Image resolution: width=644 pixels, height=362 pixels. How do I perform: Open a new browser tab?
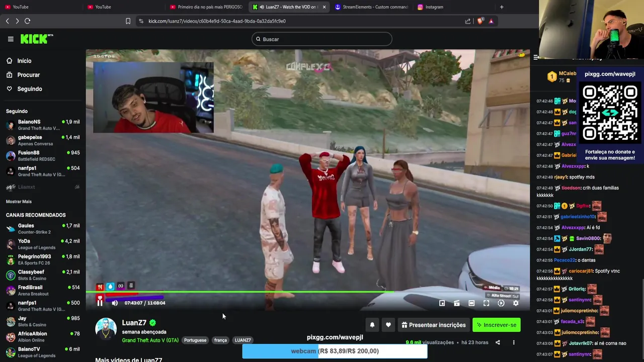tap(502, 7)
